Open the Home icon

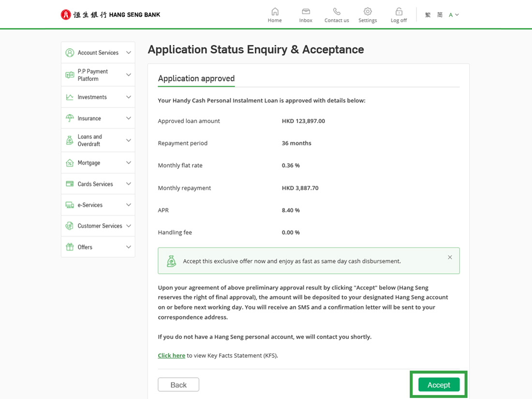point(275,12)
